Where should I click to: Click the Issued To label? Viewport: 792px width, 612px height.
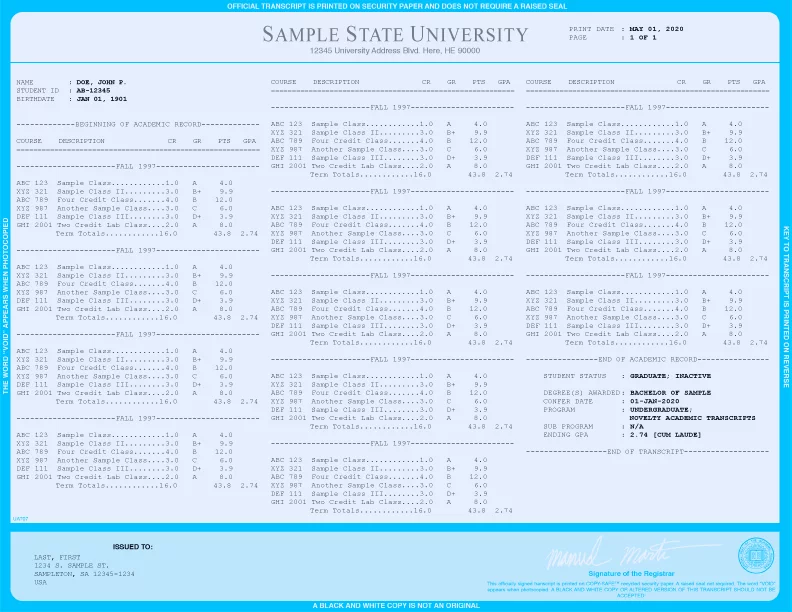[x=133, y=547]
